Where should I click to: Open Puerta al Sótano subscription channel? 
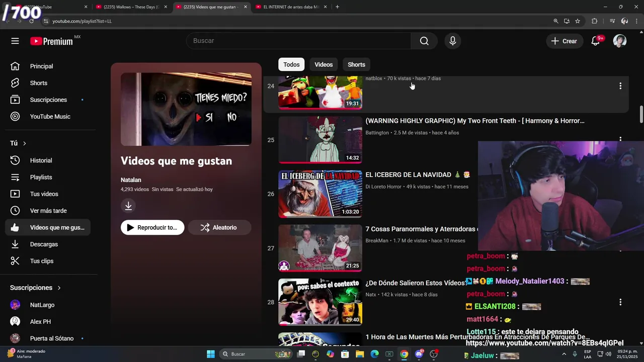[48, 338]
